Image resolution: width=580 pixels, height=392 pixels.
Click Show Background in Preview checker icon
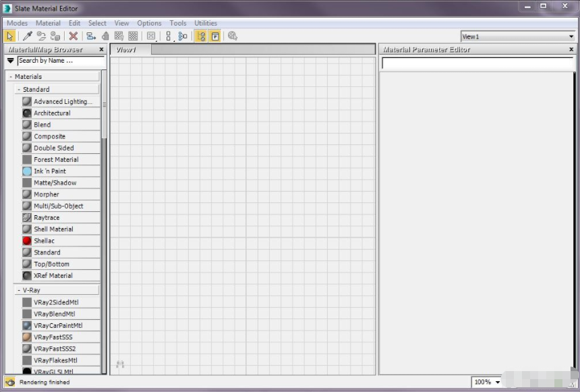click(133, 36)
